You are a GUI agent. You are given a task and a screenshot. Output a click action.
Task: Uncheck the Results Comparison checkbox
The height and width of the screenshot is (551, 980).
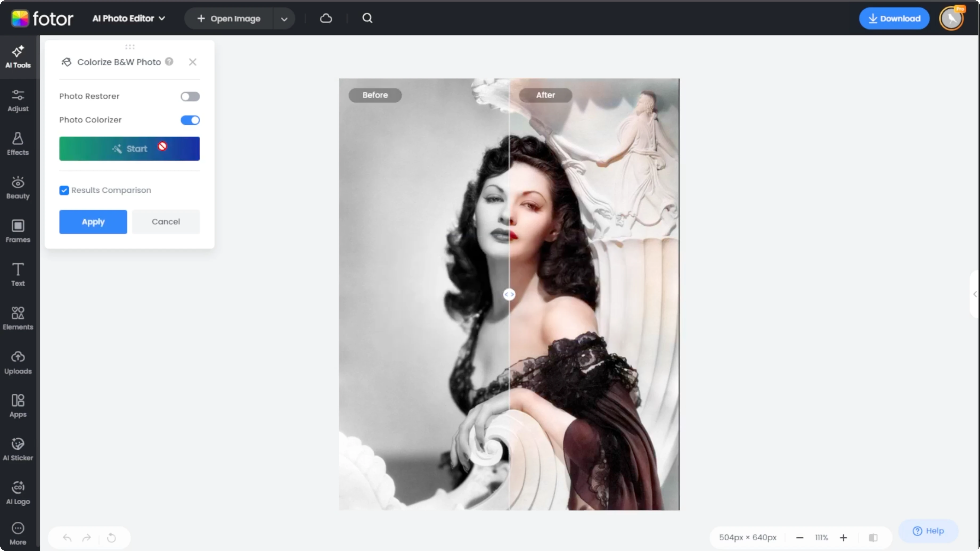(x=64, y=190)
